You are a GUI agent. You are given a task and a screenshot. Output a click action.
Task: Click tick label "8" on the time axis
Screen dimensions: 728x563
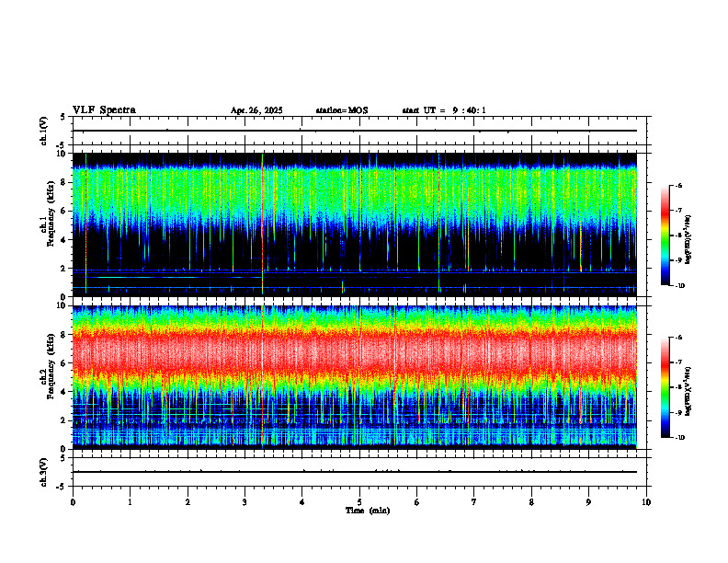[531, 502]
